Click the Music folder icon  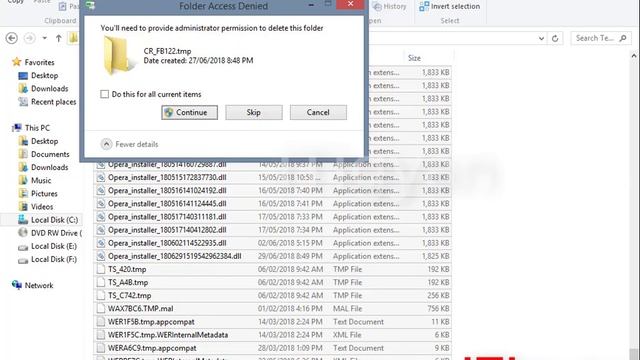[24, 180]
